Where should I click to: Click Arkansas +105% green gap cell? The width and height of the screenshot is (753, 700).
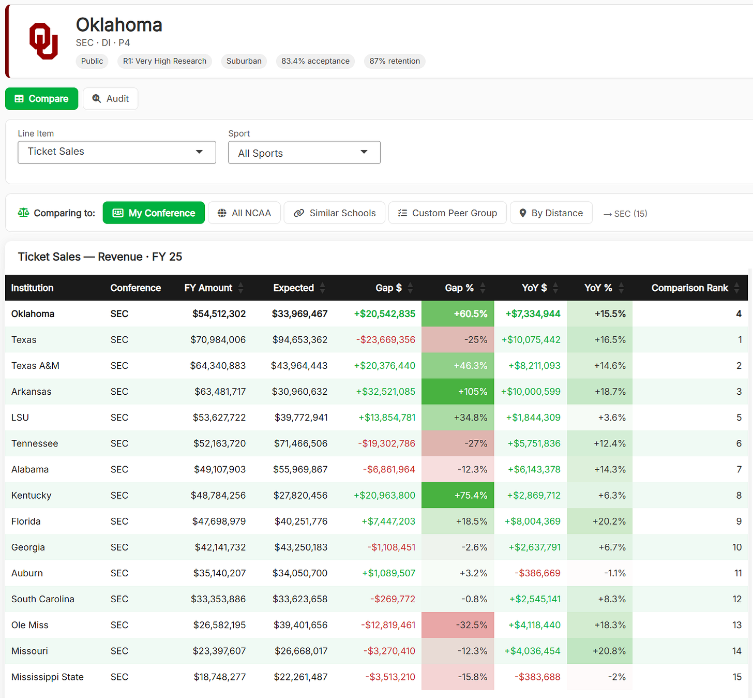[458, 392]
